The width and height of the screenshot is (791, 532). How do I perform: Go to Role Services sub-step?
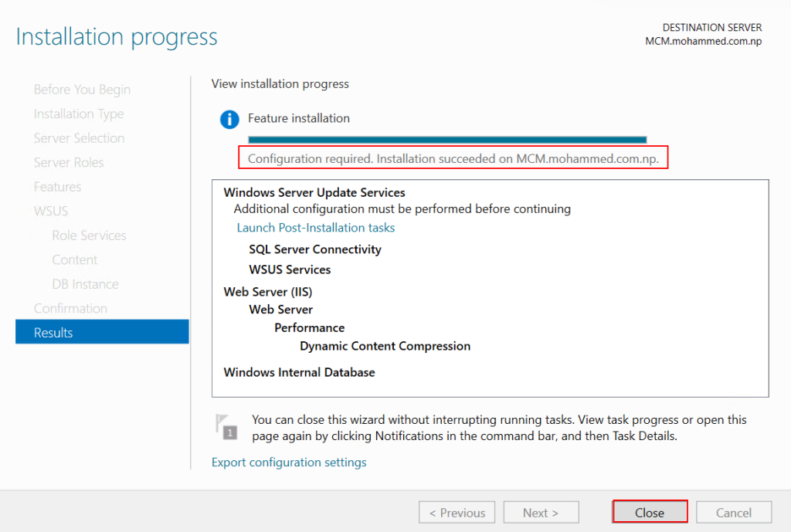89,236
